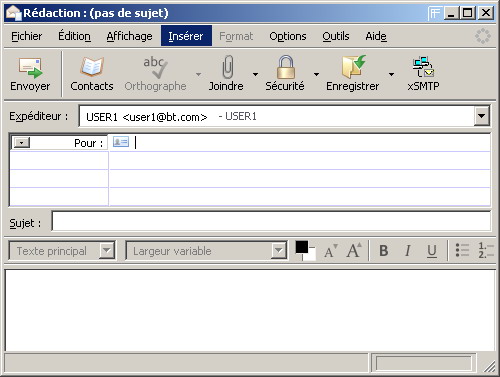The height and width of the screenshot is (377, 500).
Task: Click the mail icon in title bar
Action: coord(13,13)
